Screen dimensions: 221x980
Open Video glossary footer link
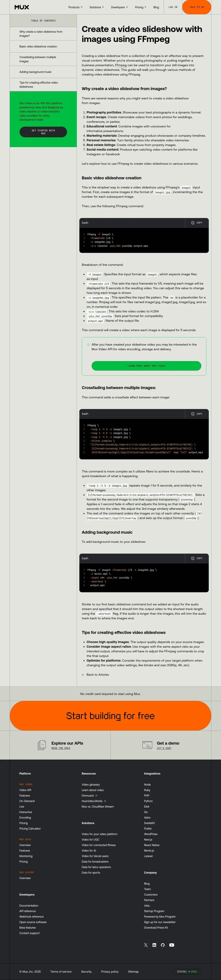click(91, 785)
